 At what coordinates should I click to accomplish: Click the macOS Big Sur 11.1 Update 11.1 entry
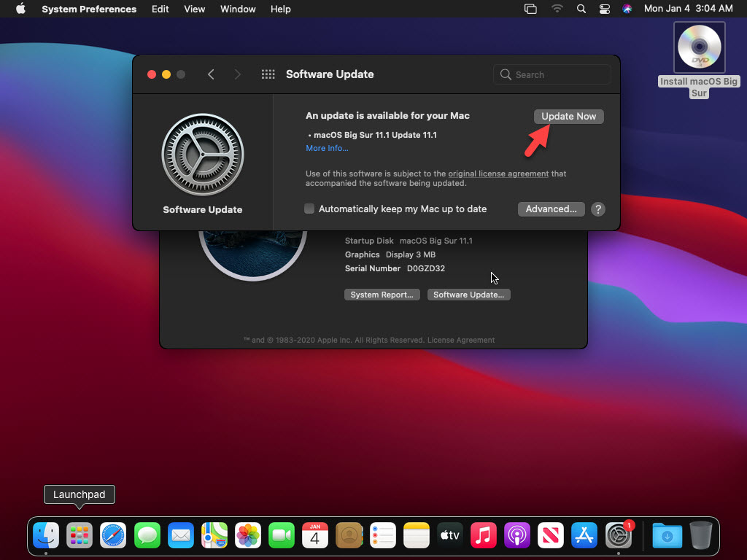click(375, 135)
